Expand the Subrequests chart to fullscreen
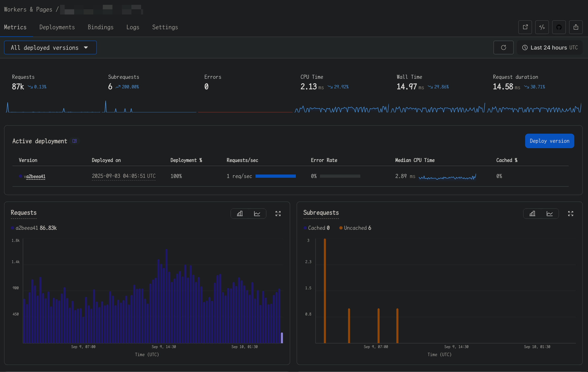Image resolution: width=588 pixels, height=372 pixels. [x=570, y=214]
